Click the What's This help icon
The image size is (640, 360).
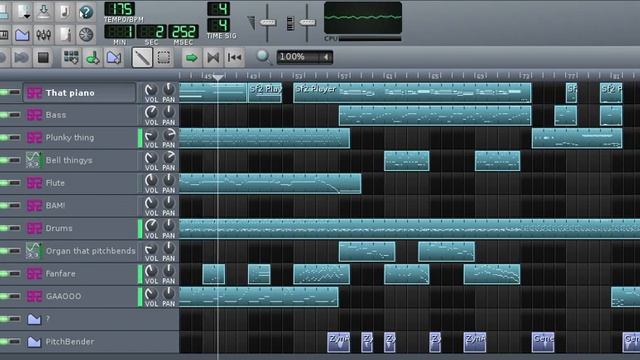[x=86, y=12]
